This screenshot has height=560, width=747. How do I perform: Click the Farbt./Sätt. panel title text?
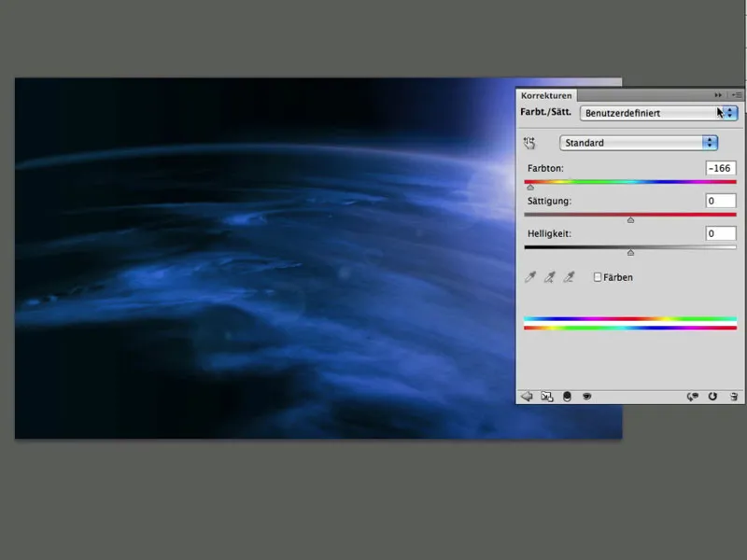(x=545, y=112)
